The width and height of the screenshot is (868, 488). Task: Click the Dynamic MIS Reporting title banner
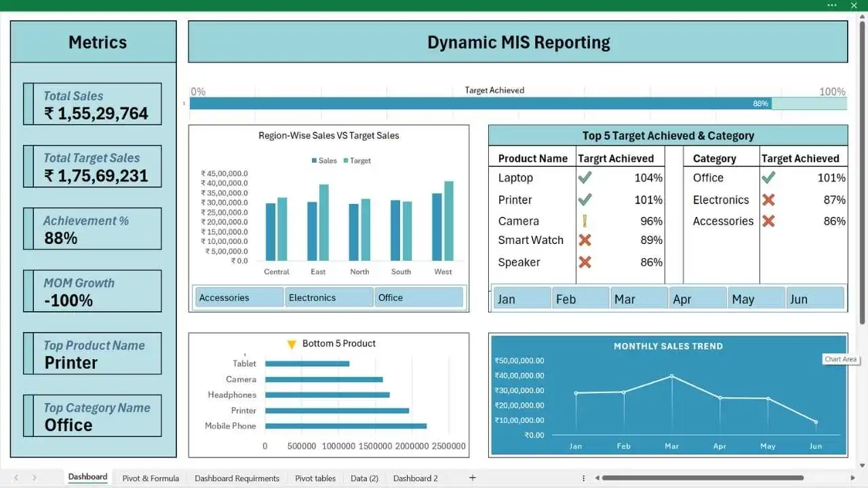[518, 42]
